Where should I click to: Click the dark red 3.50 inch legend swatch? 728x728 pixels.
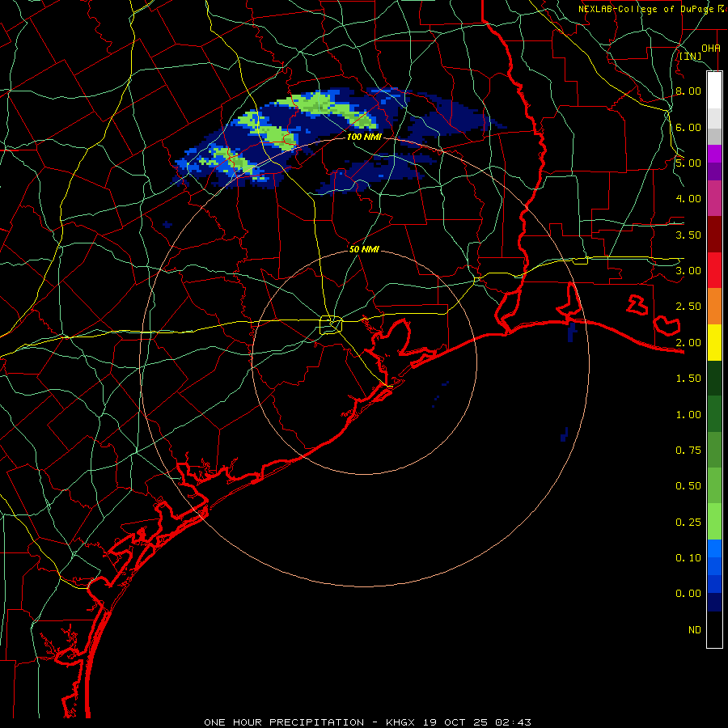714,235
